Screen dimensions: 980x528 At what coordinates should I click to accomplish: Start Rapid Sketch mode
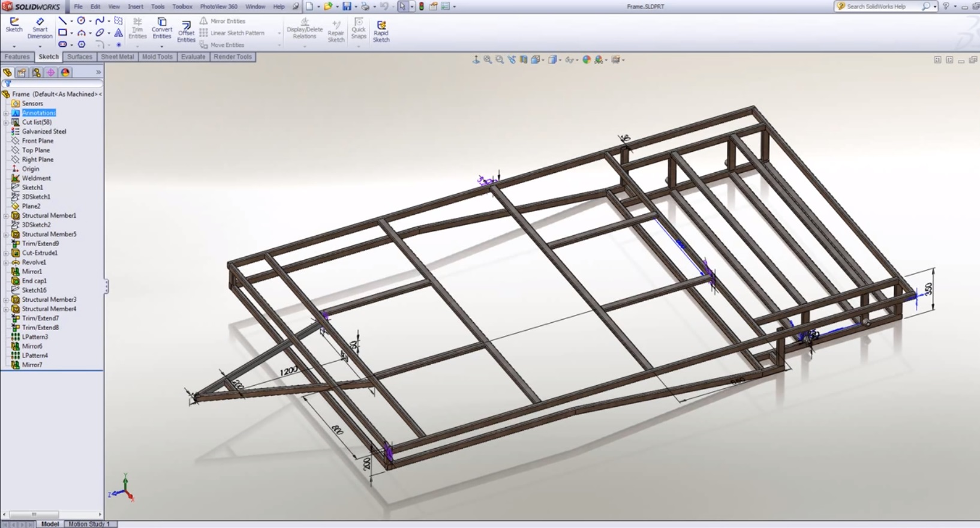[x=381, y=31]
